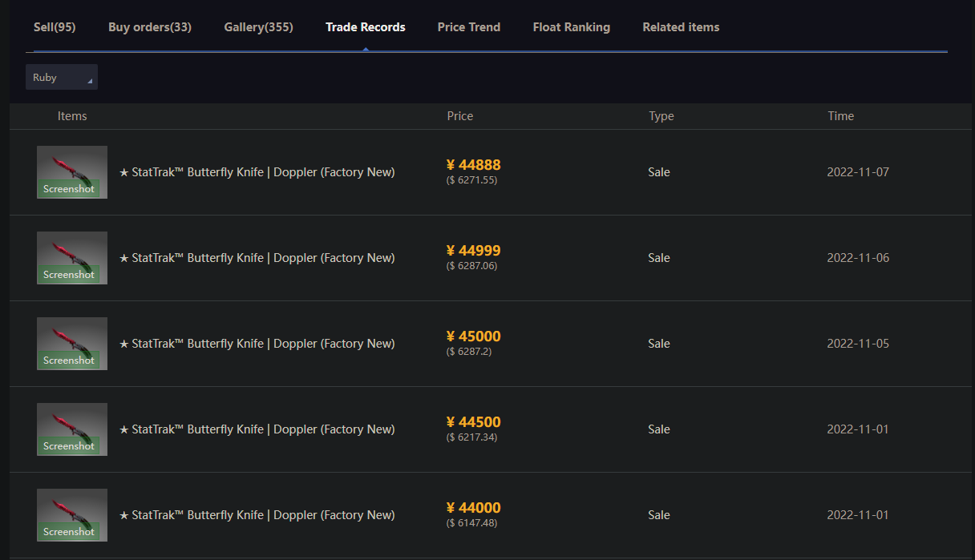Select the Trade Records tab
Image resolution: width=975 pixels, height=560 pixels.
click(366, 27)
